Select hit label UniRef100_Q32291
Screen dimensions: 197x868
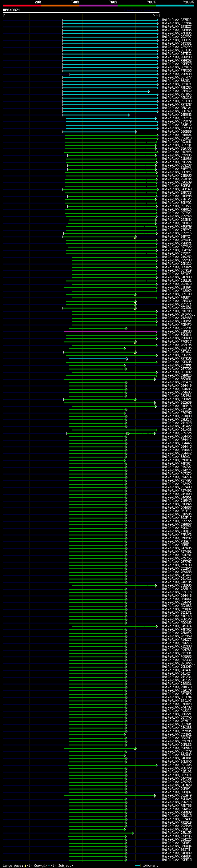coord(177,328)
